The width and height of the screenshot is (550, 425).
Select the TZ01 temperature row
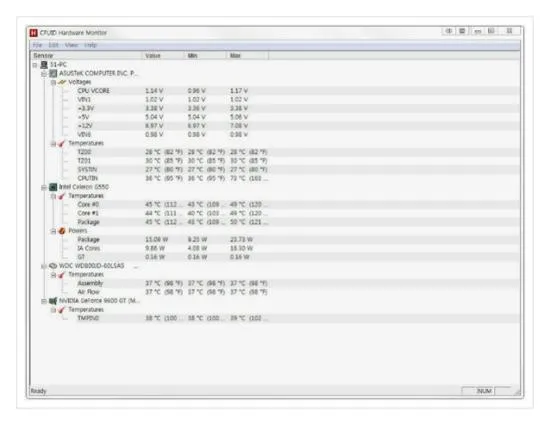pyautogui.click(x=275, y=161)
